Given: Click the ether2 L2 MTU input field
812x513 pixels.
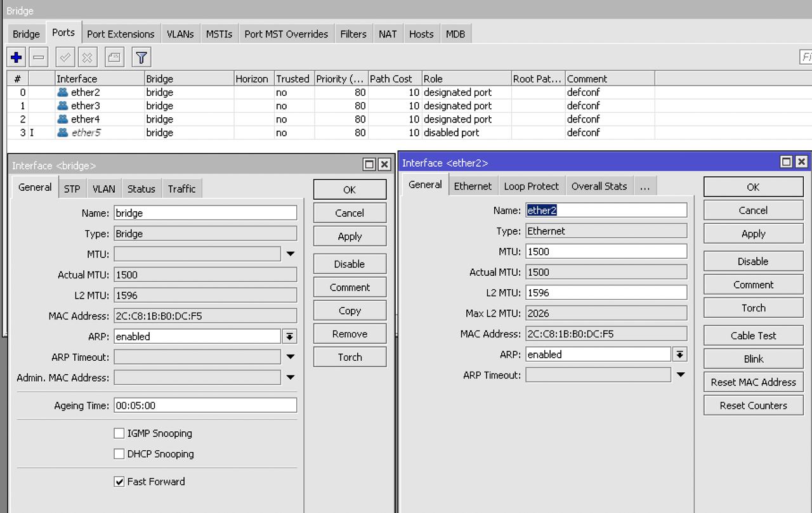Looking at the screenshot, I should point(606,292).
